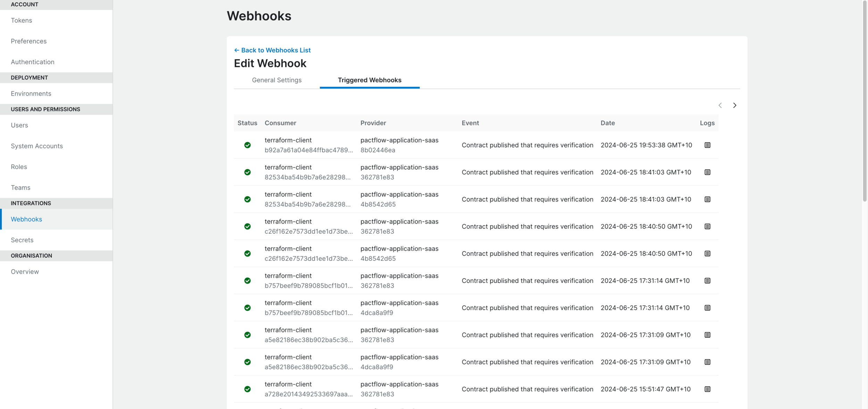Image resolution: width=868 pixels, height=409 pixels.
Task: Select the Triggered Webhooks tab
Action: point(369,80)
